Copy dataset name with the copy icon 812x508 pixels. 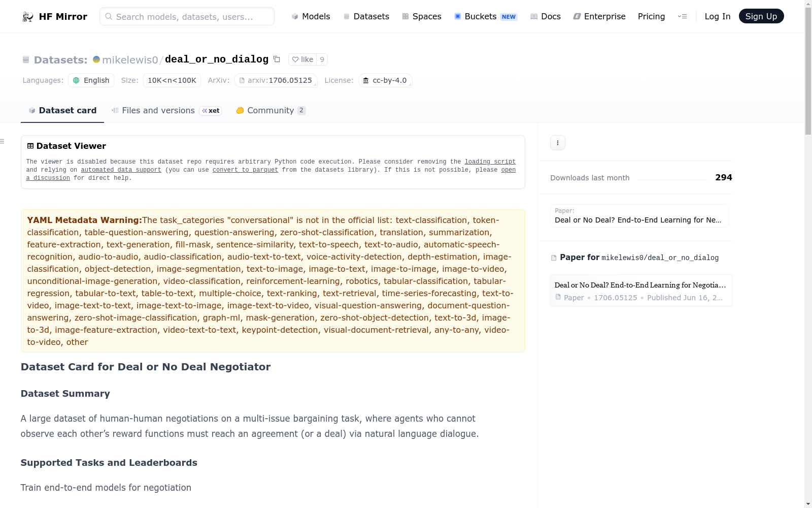click(277, 59)
